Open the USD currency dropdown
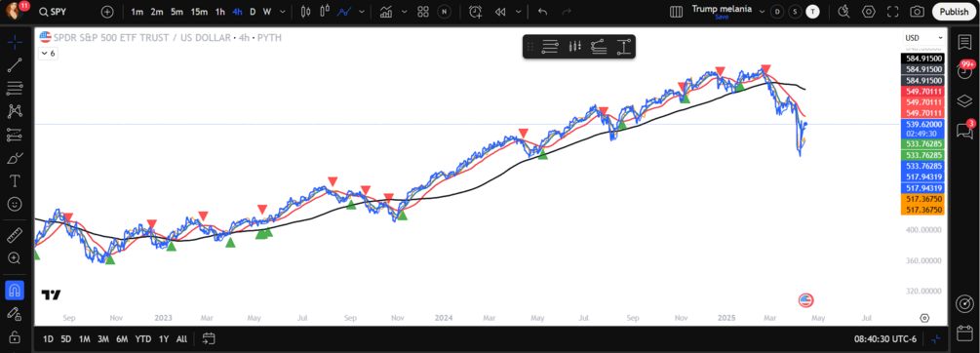980x353 pixels. click(x=922, y=38)
